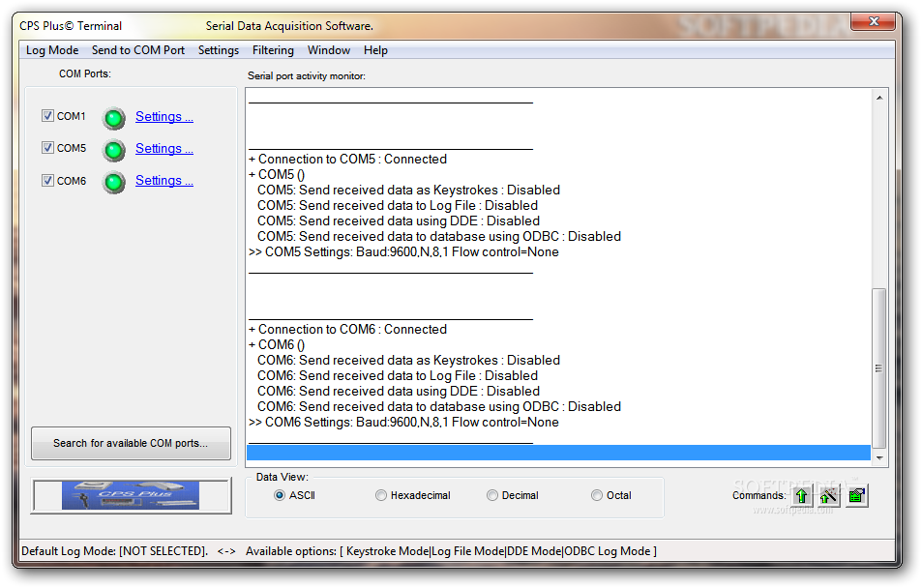Select ASCII data view
This screenshot has width=922, height=588.
click(x=280, y=496)
